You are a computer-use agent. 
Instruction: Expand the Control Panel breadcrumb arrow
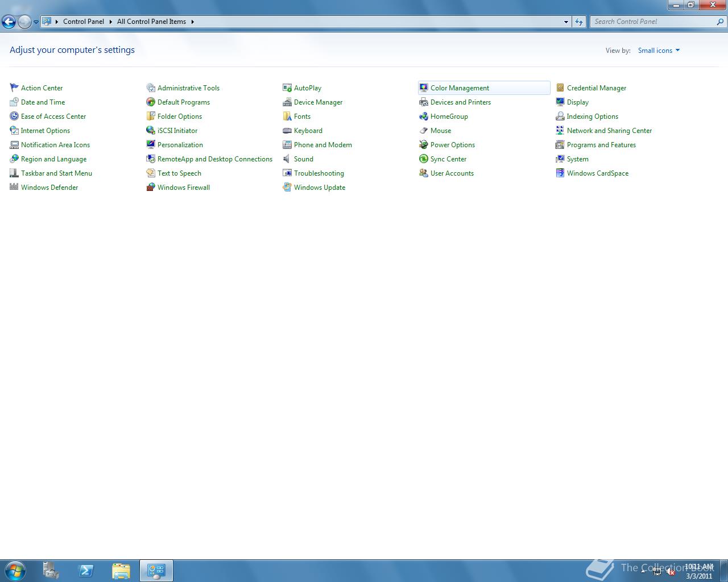(110, 22)
